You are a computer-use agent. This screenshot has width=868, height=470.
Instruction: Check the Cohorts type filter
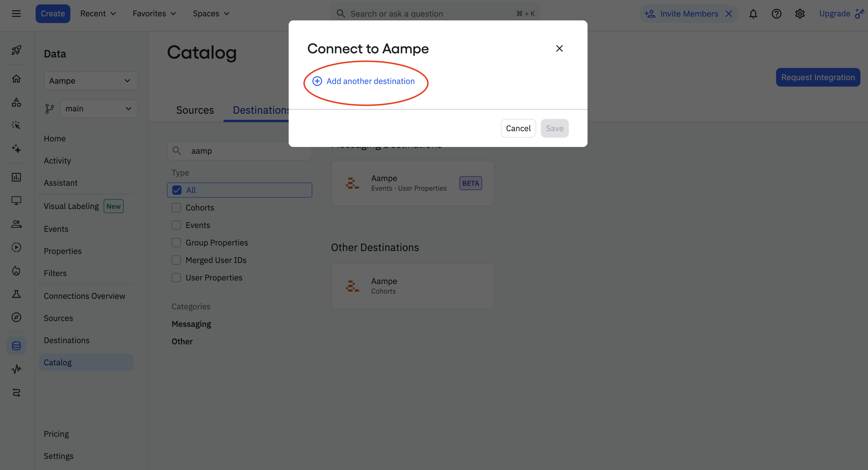(x=176, y=208)
